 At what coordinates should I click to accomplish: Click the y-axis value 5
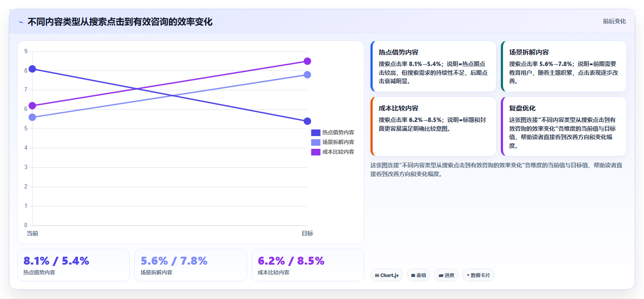point(26,129)
